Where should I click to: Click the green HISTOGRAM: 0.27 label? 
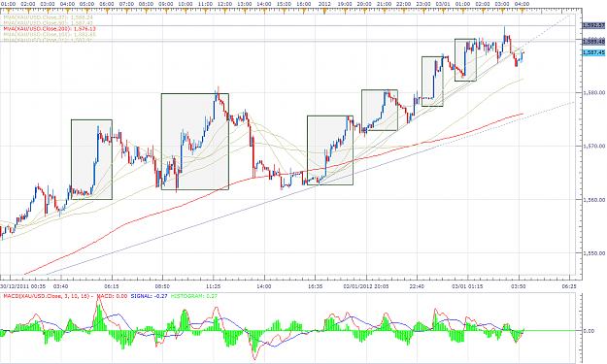coord(194,296)
